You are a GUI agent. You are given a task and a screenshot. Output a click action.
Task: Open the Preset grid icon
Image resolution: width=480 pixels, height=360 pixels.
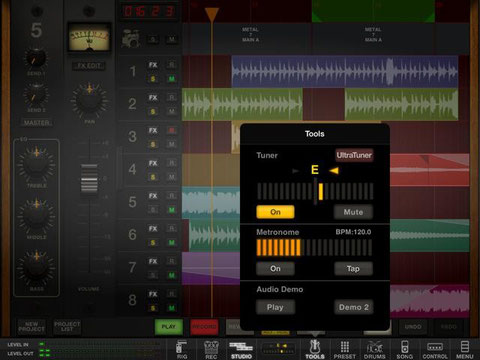click(x=345, y=349)
